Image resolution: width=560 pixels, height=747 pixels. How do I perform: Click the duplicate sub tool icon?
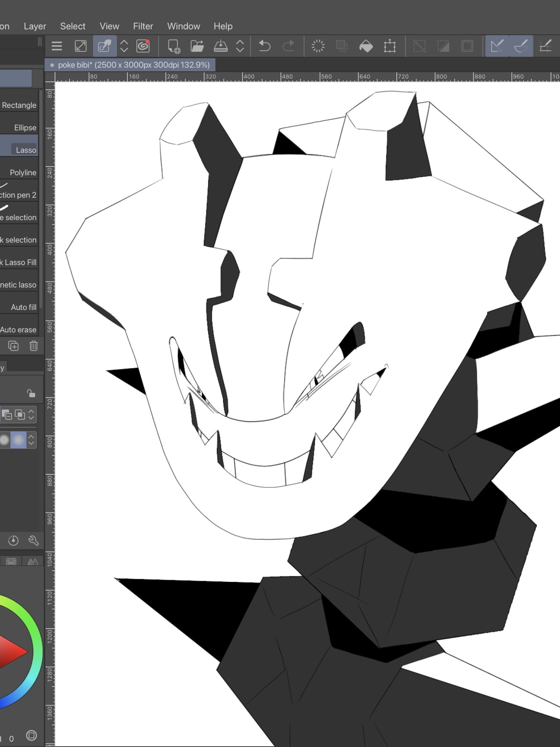click(13, 346)
